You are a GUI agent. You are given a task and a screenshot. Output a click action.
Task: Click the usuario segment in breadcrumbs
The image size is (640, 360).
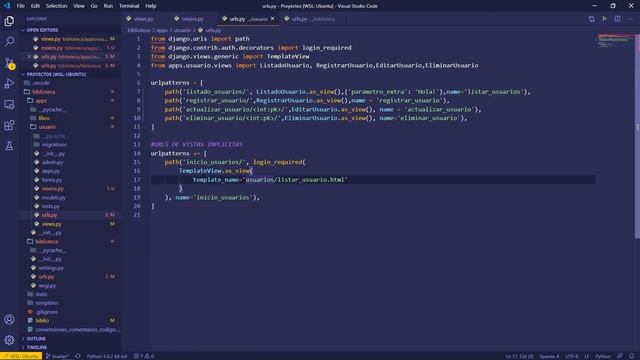[x=182, y=30]
